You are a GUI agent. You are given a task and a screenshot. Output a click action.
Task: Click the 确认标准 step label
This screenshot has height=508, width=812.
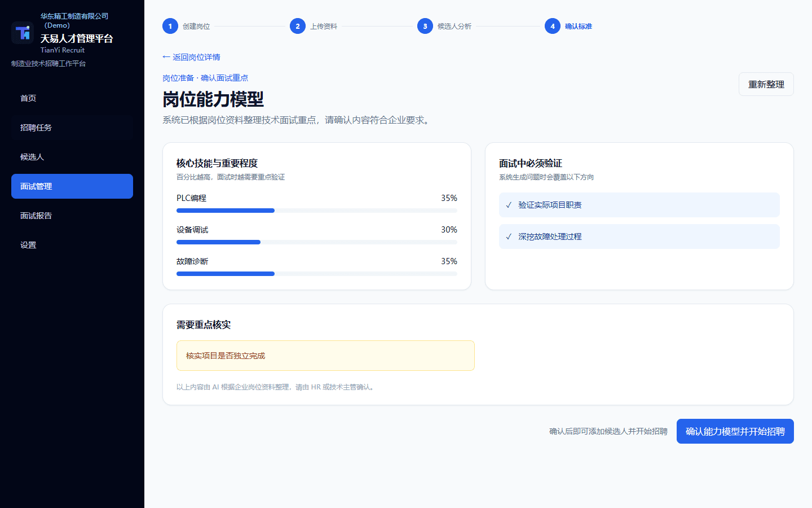coord(579,27)
